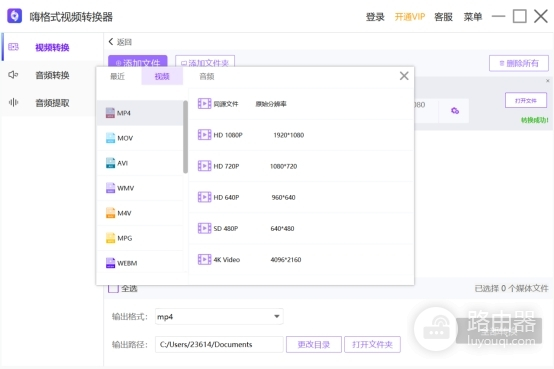554x369 pixels.
Task: Remove the file item with small x
Action: tap(547, 81)
